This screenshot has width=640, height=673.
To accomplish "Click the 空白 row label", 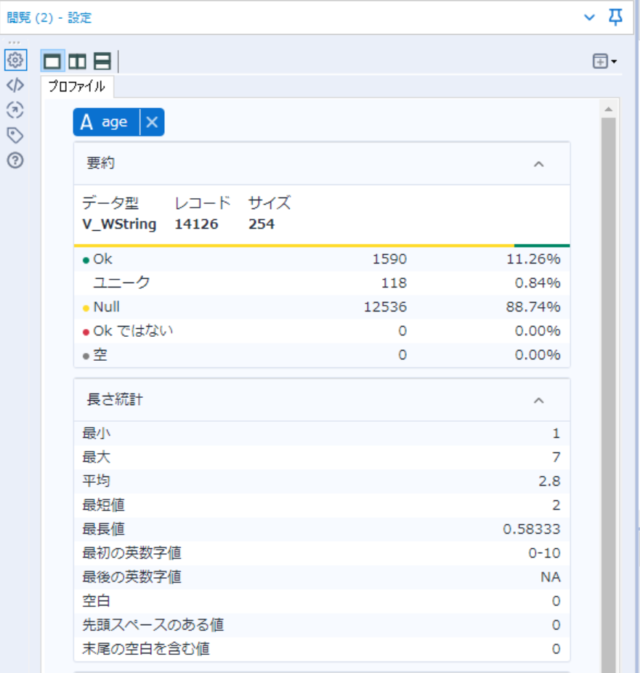I will [96, 601].
